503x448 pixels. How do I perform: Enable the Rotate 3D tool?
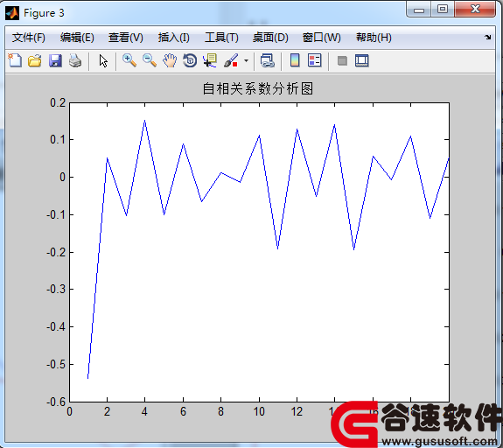(190, 60)
